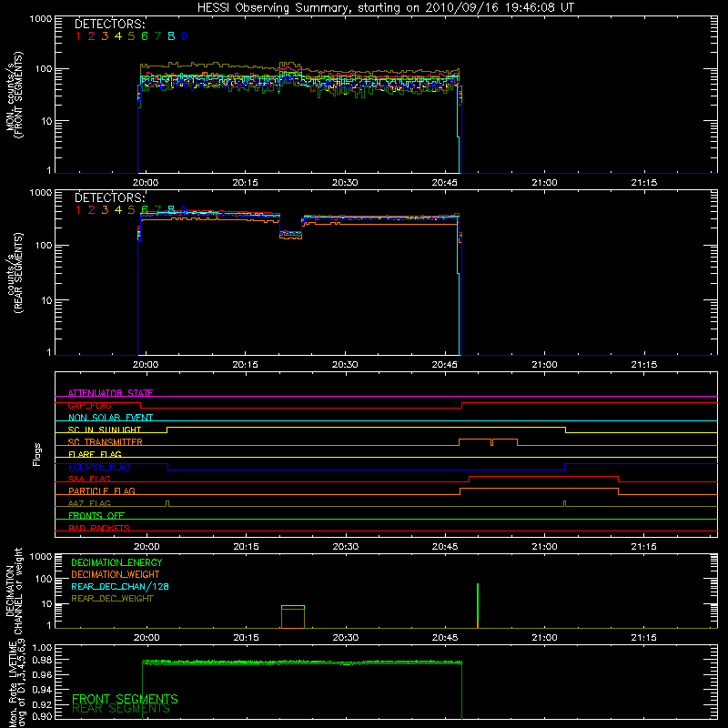Click detector "3" in front segments legend
Image resolution: width=728 pixels, height=728 pixels.
coord(105,36)
